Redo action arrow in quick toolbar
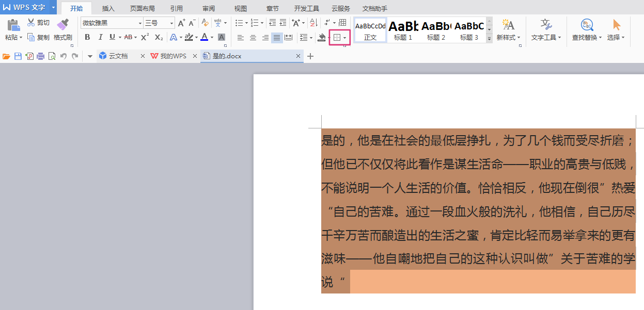The height and width of the screenshot is (310, 644). click(x=75, y=56)
